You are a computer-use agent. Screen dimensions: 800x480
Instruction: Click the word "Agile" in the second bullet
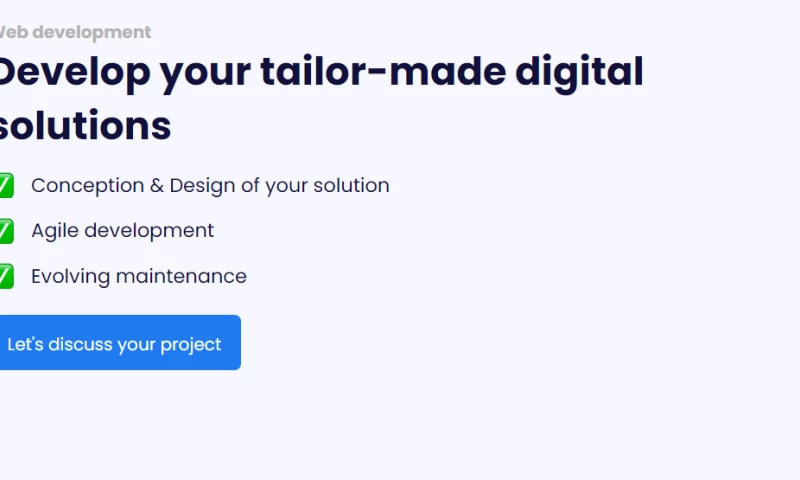click(x=55, y=230)
